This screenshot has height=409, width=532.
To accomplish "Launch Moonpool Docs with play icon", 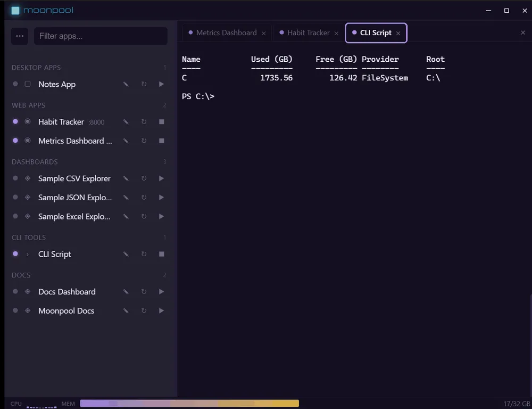I will pyautogui.click(x=162, y=311).
